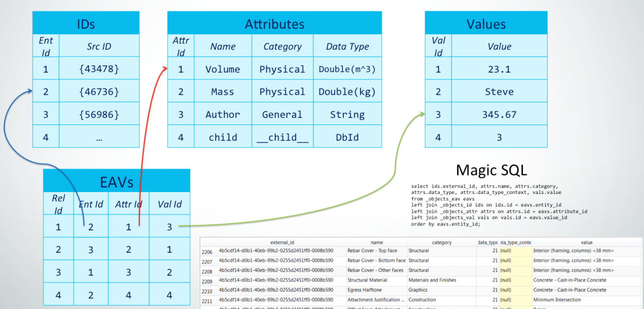Select the 'Minimum Intersection' value cell
Image resolution: width=644 pixels, height=309 pixels.
pyautogui.click(x=587, y=300)
